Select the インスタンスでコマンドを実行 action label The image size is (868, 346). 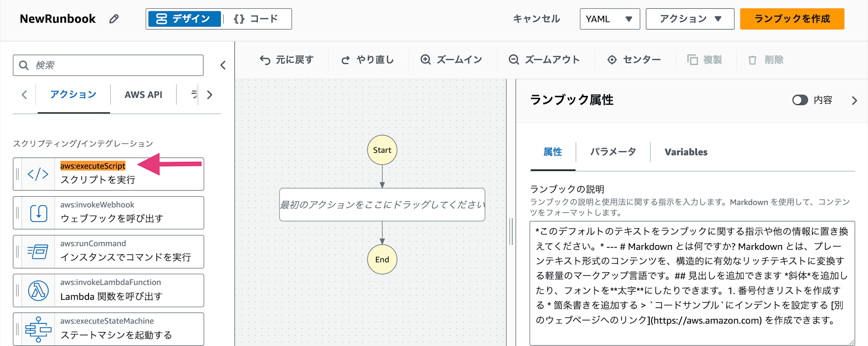126,257
